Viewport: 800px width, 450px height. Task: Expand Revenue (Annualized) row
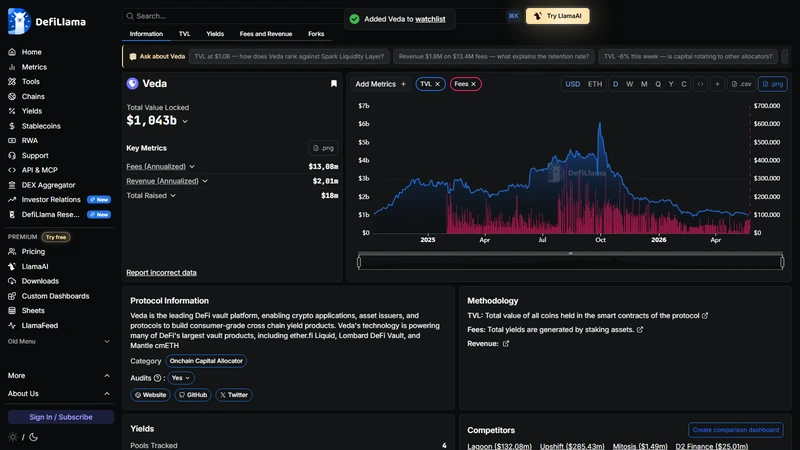(167, 181)
